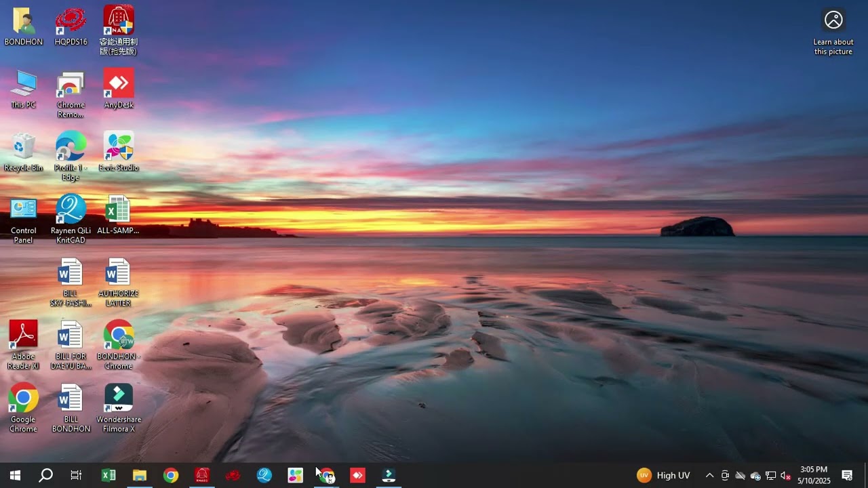The height and width of the screenshot is (488, 868).
Task: Switch to Filmora on the taskbar
Action: [x=389, y=475]
